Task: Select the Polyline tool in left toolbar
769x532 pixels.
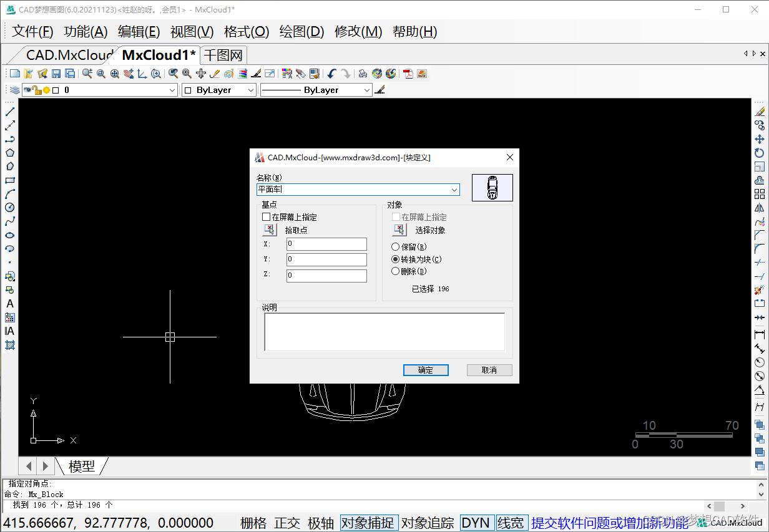Action: [x=10, y=140]
